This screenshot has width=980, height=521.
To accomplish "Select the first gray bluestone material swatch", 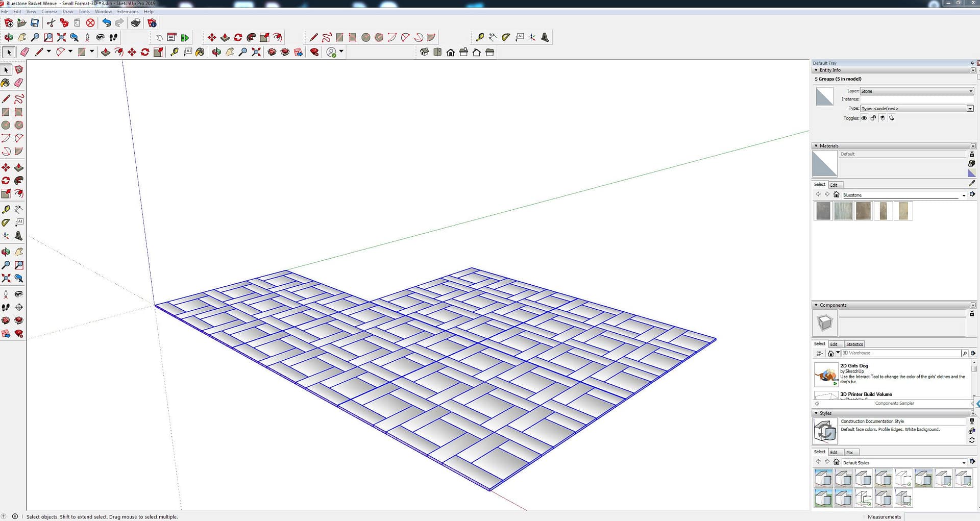I will [823, 211].
